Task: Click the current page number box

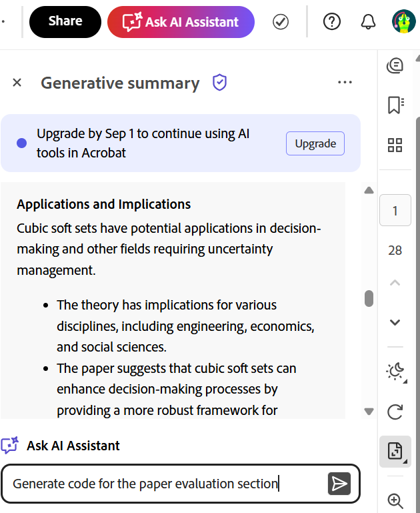Action: pyautogui.click(x=395, y=211)
